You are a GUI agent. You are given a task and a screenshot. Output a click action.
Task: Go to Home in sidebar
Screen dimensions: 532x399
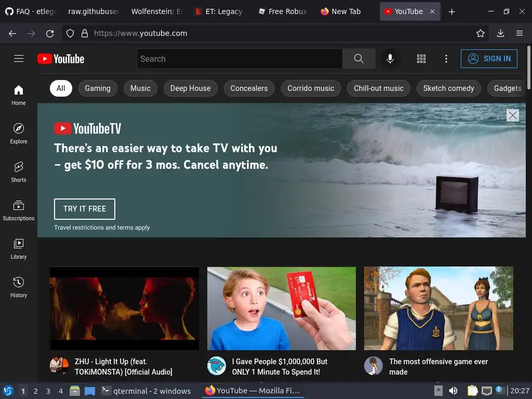coord(19,96)
